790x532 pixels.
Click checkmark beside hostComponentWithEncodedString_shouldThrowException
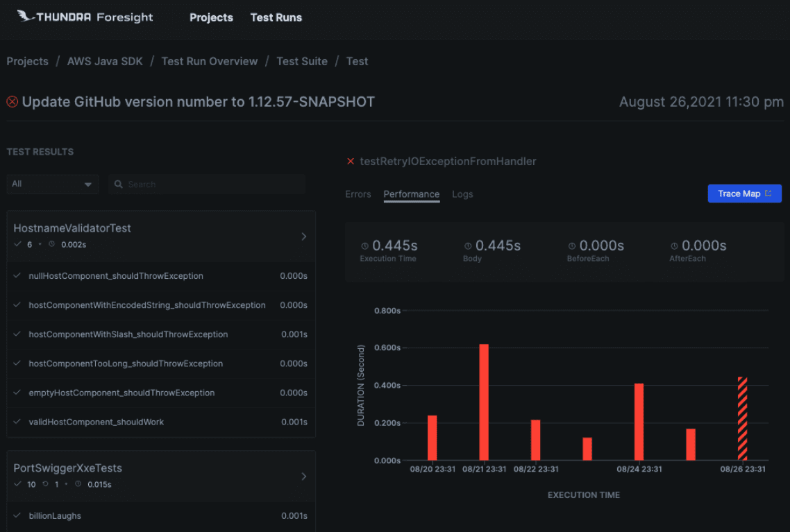pos(17,305)
